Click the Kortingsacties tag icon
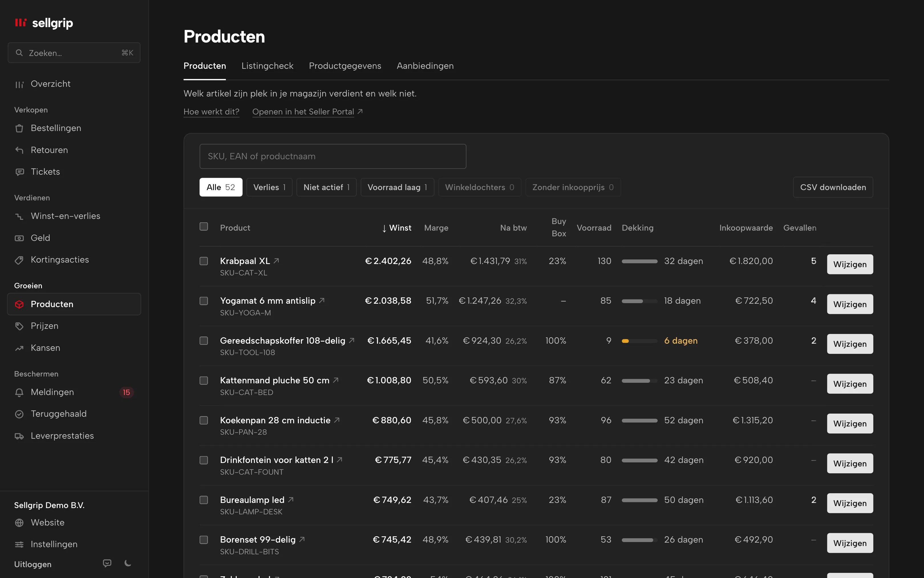 pyautogui.click(x=19, y=260)
